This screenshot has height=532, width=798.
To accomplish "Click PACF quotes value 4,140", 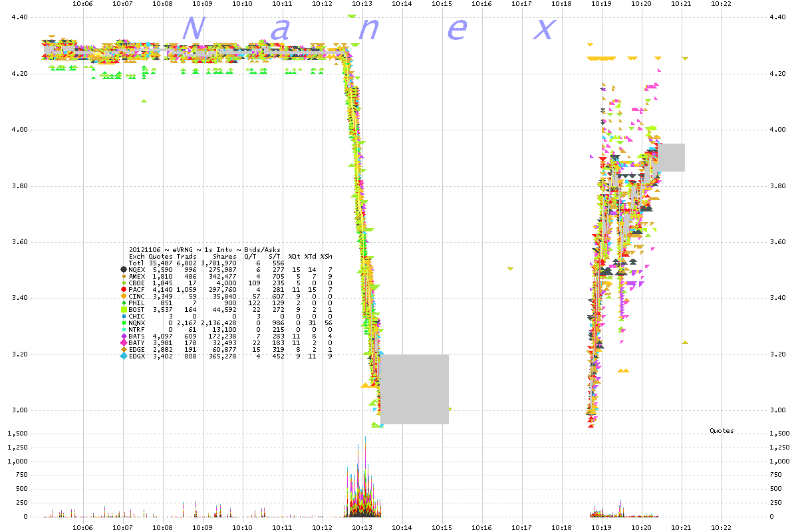I will (x=162, y=289).
